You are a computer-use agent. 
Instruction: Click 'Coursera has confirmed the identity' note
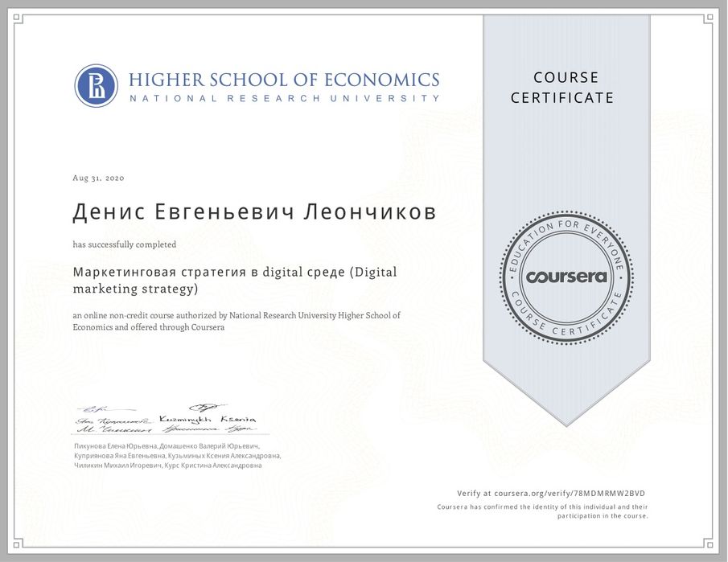pyautogui.click(x=542, y=511)
